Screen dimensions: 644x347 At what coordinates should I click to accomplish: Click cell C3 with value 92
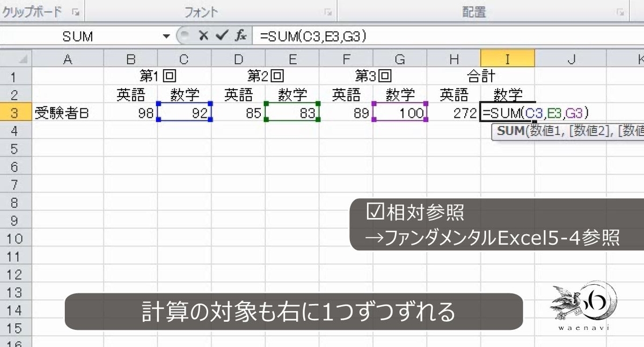click(x=184, y=113)
